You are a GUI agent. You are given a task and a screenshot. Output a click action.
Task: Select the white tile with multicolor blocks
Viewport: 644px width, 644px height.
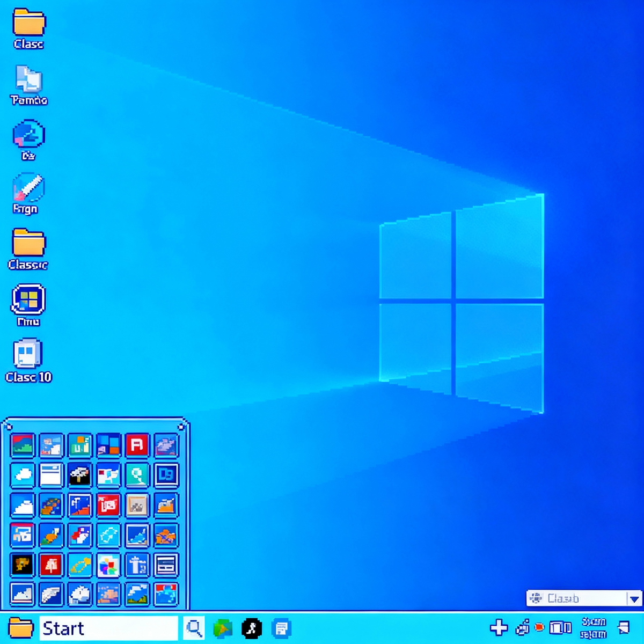click(108, 565)
